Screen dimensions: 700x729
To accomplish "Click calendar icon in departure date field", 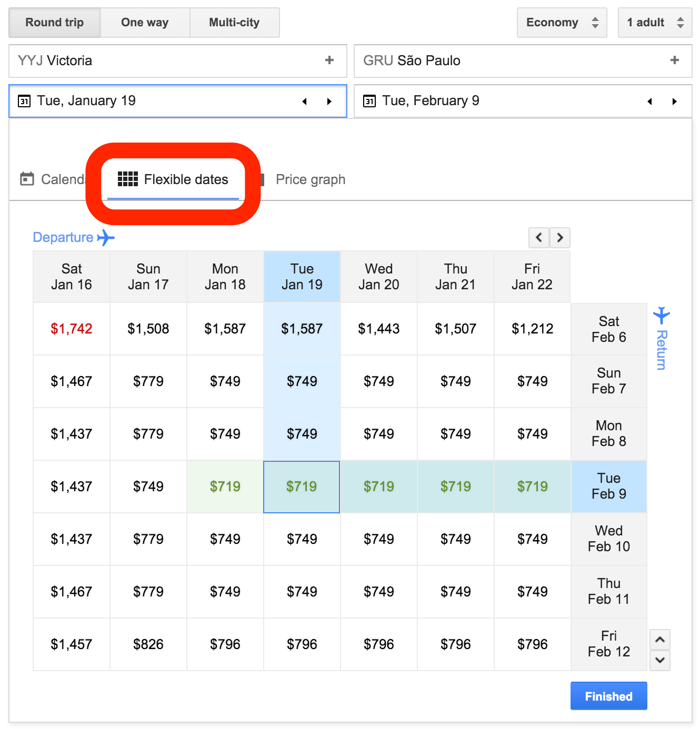I will coord(24,101).
